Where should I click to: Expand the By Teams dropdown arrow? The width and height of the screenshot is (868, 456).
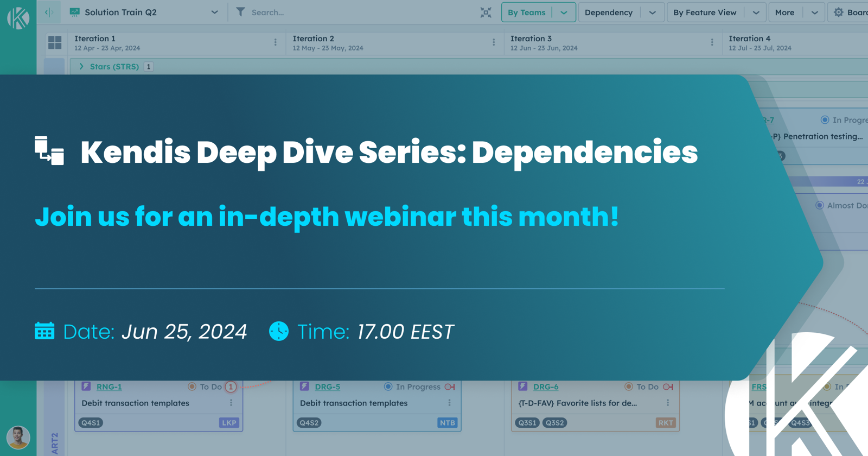point(564,12)
